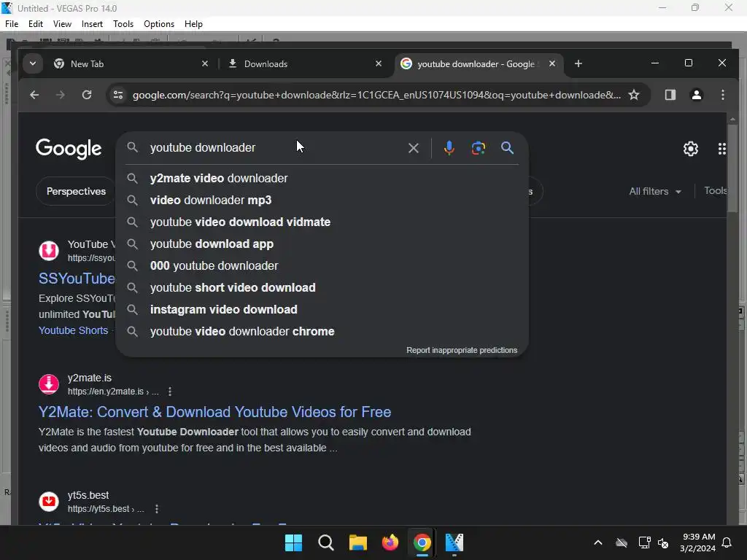Choose suggestion youtube video downloader chrome

click(x=322, y=332)
